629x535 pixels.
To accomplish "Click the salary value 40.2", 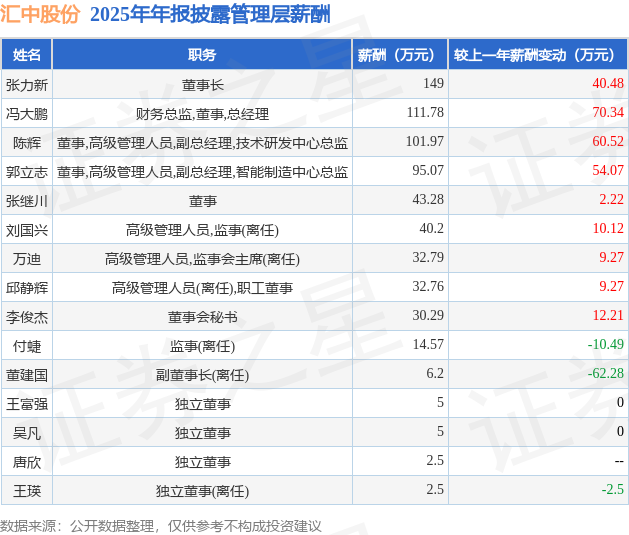I will tap(432, 229).
